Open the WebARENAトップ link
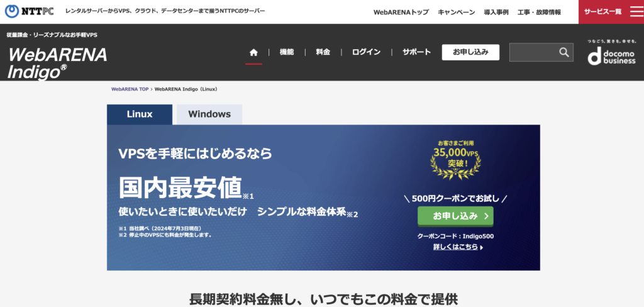644x307 pixels. coord(401,13)
